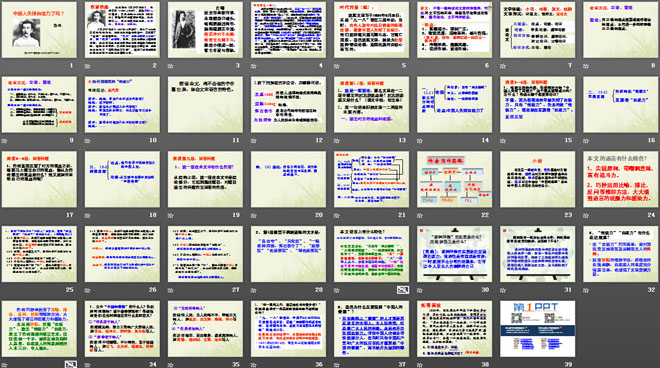Click the animation star icon below slide 3
Screen dimensions: 660x368
[170, 66]
